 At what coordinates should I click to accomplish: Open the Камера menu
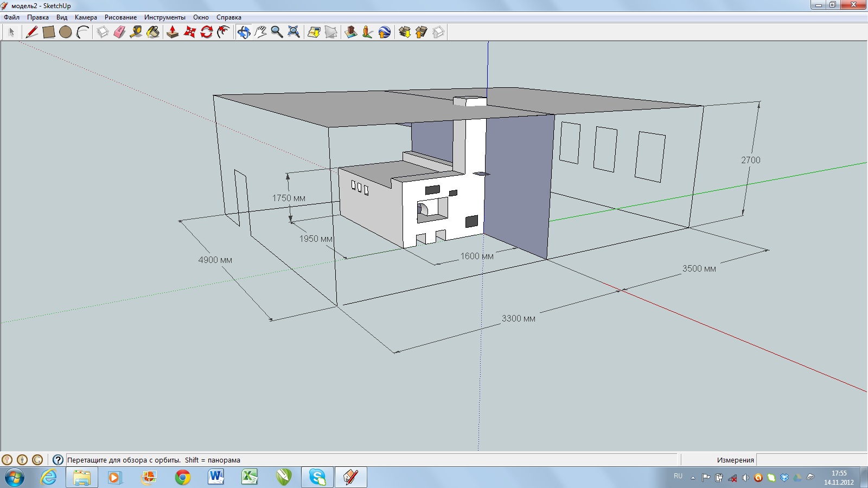[x=86, y=17]
